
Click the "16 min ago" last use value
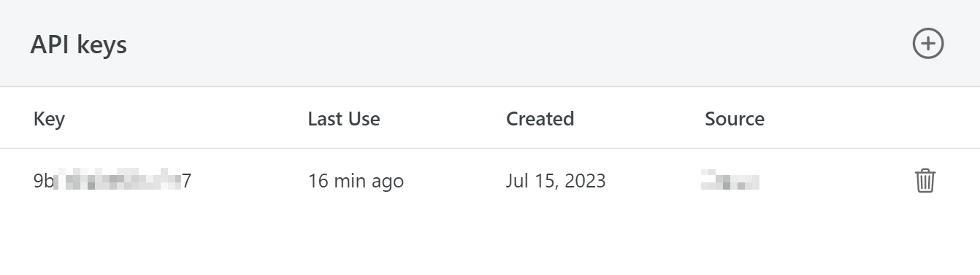tap(356, 181)
